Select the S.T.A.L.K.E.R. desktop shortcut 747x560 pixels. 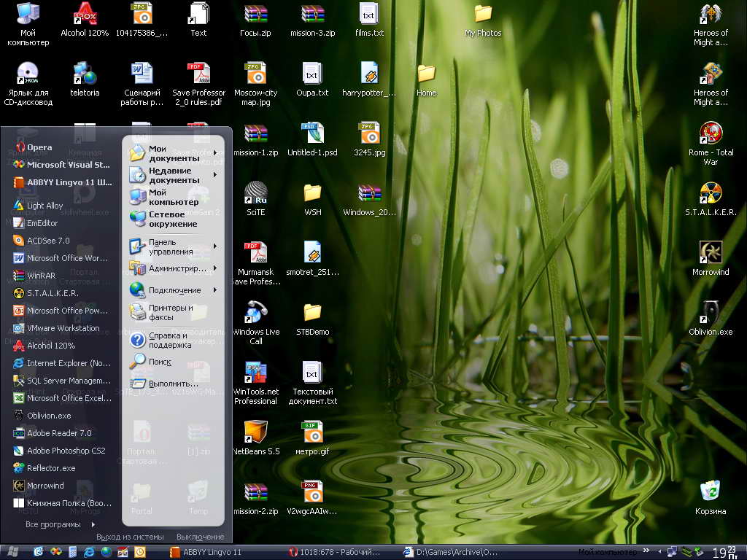[711, 199]
